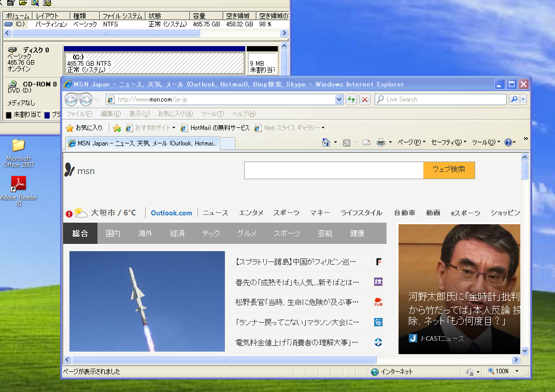Open the 編集(E) menu

pyautogui.click(x=111, y=114)
